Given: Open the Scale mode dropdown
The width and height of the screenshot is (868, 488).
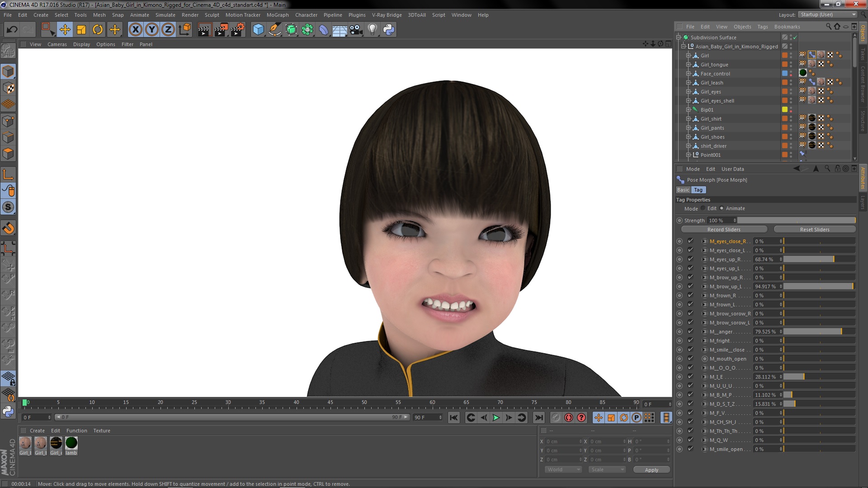Looking at the screenshot, I should [x=607, y=470].
